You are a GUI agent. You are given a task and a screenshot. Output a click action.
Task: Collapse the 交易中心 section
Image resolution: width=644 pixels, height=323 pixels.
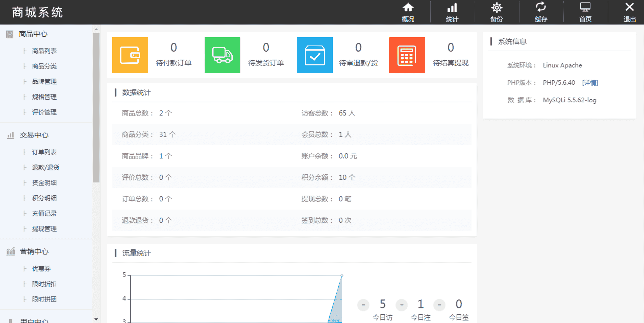click(34, 135)
